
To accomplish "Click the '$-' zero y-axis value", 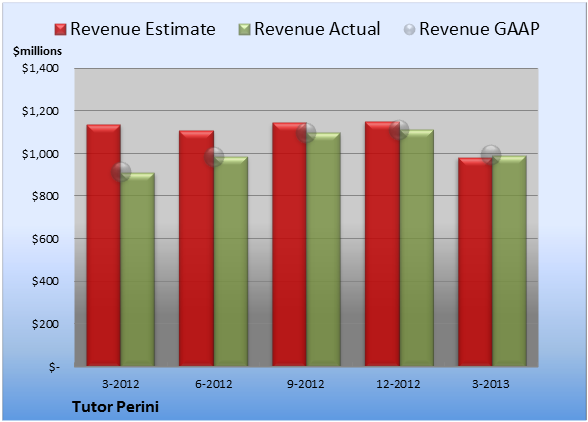I will click(54, 367).
